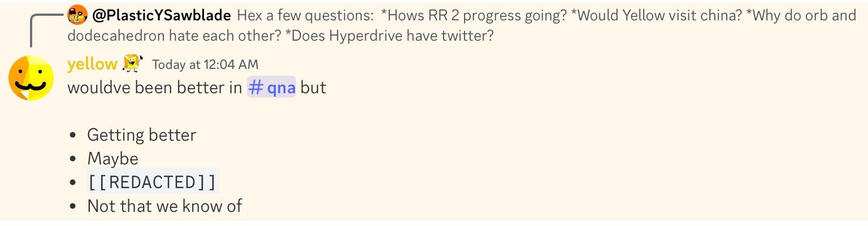Click the "Not that we know of" text
This screenshot has height=226, width=868.
tap(164, 206)
